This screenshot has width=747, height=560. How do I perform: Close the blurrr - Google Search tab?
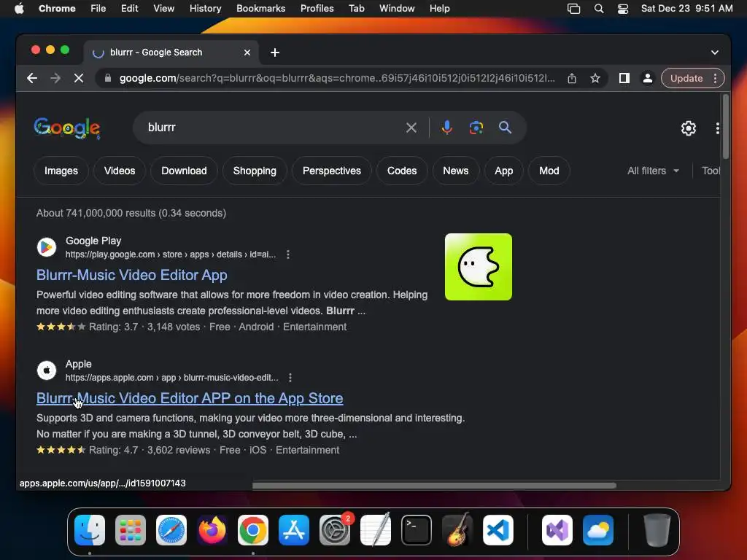pos(247,52)
